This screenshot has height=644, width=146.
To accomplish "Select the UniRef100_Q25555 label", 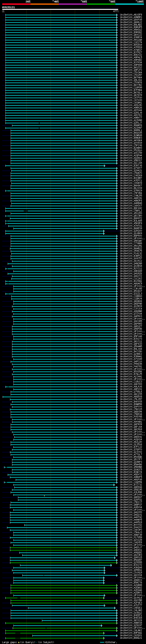I will click(131, 562).
